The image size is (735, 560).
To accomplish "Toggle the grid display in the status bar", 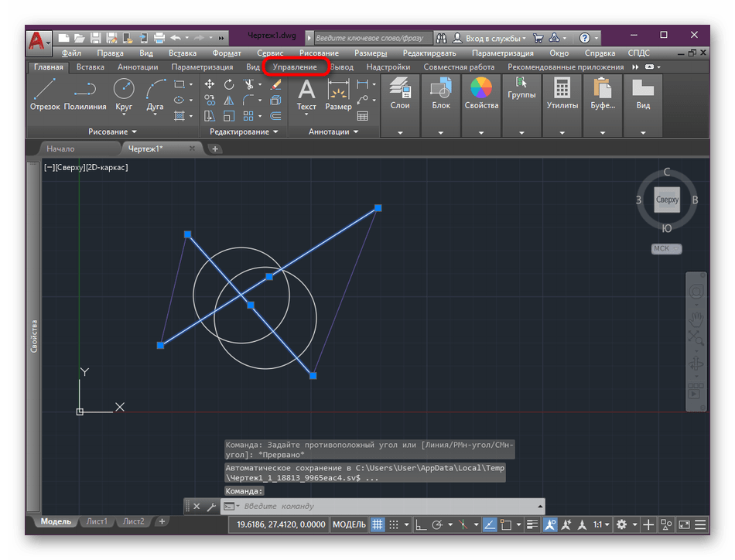I will [378, 525].
